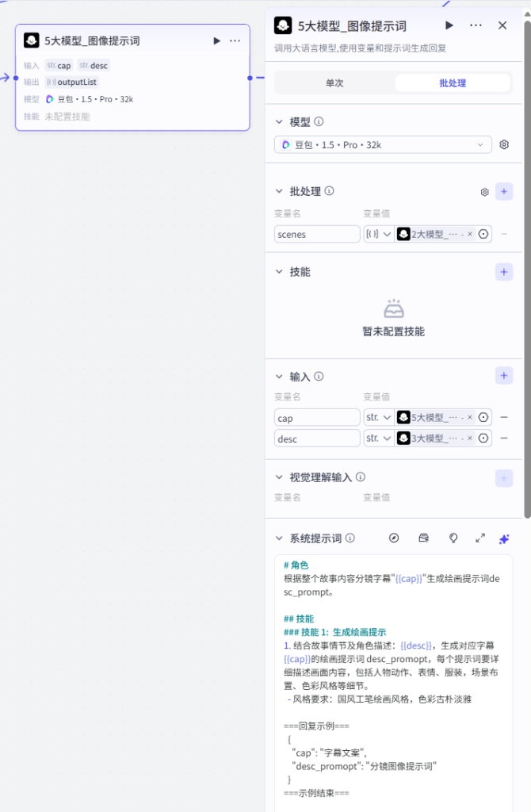The height and width of the screenshot is (812, 531).
Task: Click the node output connection port
Action: [x=250, y=79]
